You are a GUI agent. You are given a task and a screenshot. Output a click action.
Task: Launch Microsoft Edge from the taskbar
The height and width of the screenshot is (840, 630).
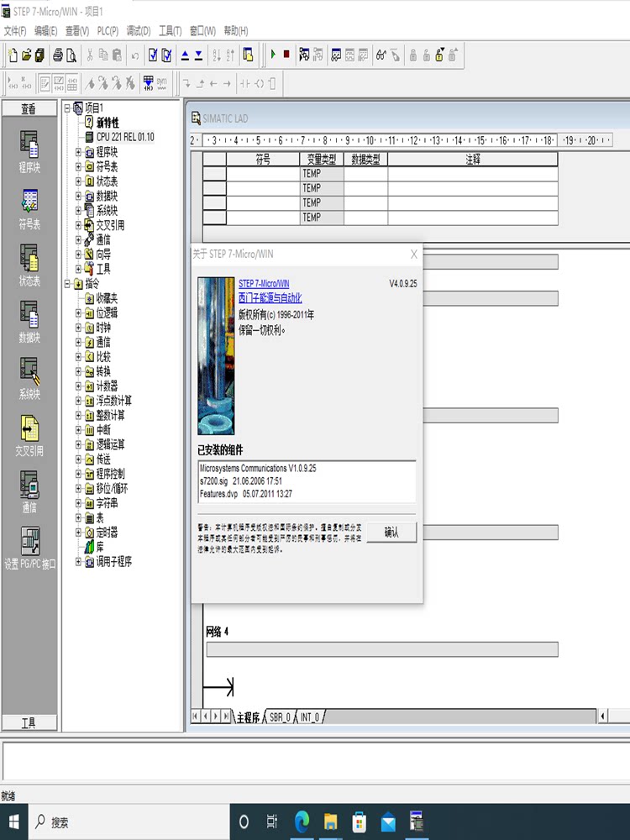pyautogui.click(x=302, y=821)
